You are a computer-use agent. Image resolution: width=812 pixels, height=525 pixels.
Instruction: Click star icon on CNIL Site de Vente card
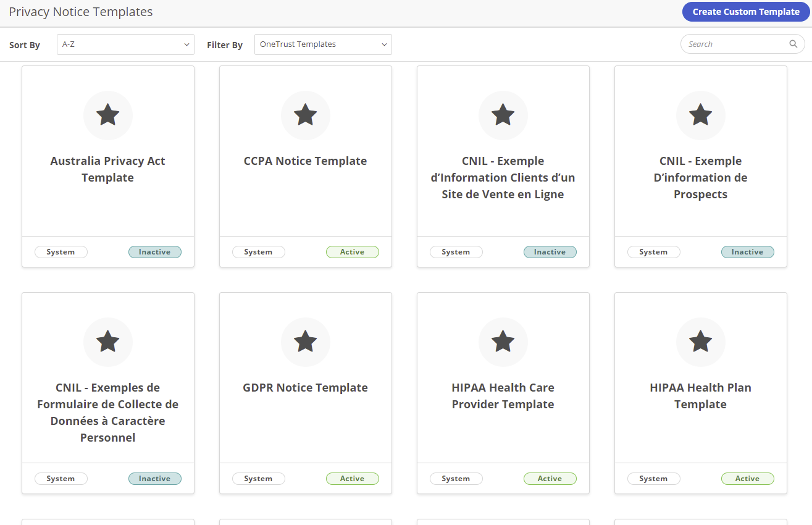click(x=503, y=115)
